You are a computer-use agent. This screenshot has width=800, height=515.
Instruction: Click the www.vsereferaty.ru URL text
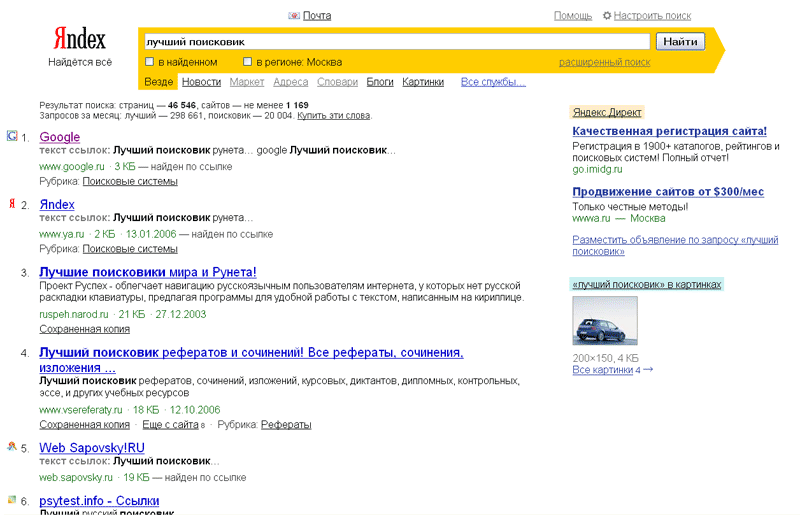[81, 410]
